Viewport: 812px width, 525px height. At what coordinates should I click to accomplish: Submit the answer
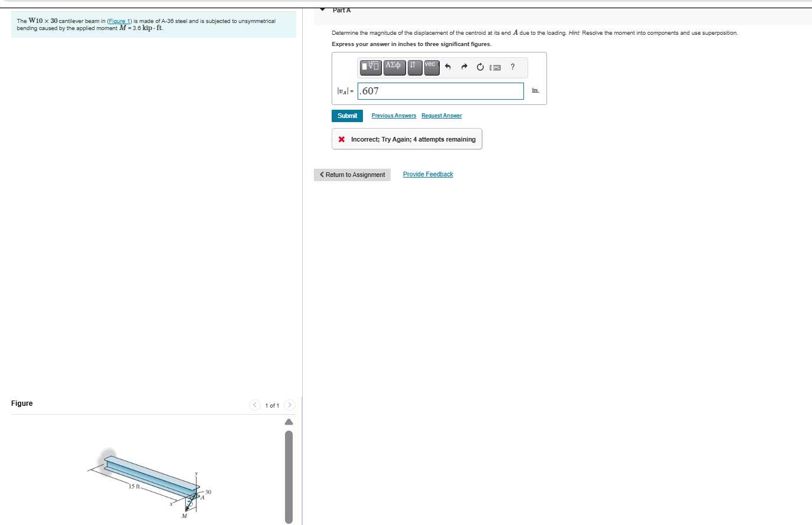pyautogui.click(x=347, y=116)
